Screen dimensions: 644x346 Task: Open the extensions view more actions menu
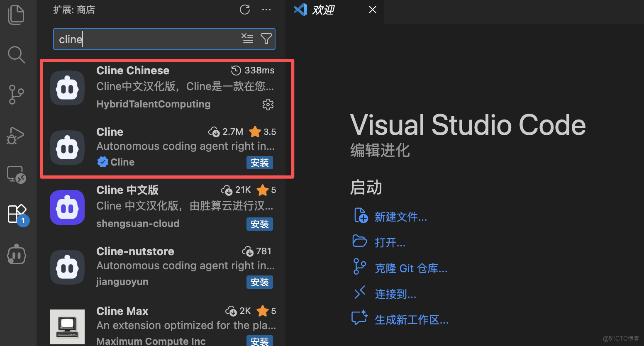click(x=266, y=10)
